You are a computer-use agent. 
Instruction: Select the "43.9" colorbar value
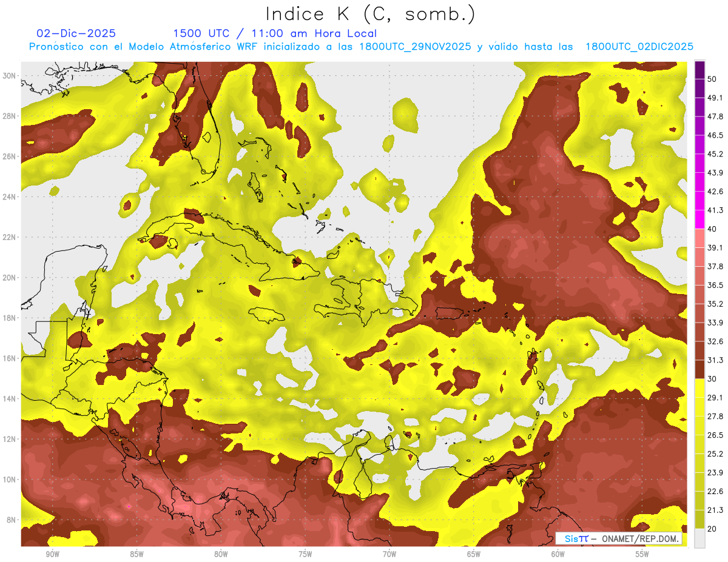715,173
